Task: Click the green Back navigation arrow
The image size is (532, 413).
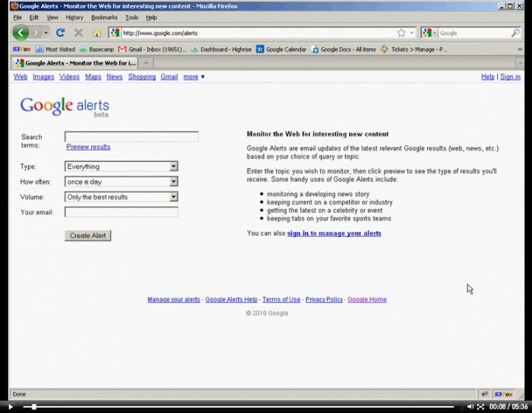Action: pos(21,33)
